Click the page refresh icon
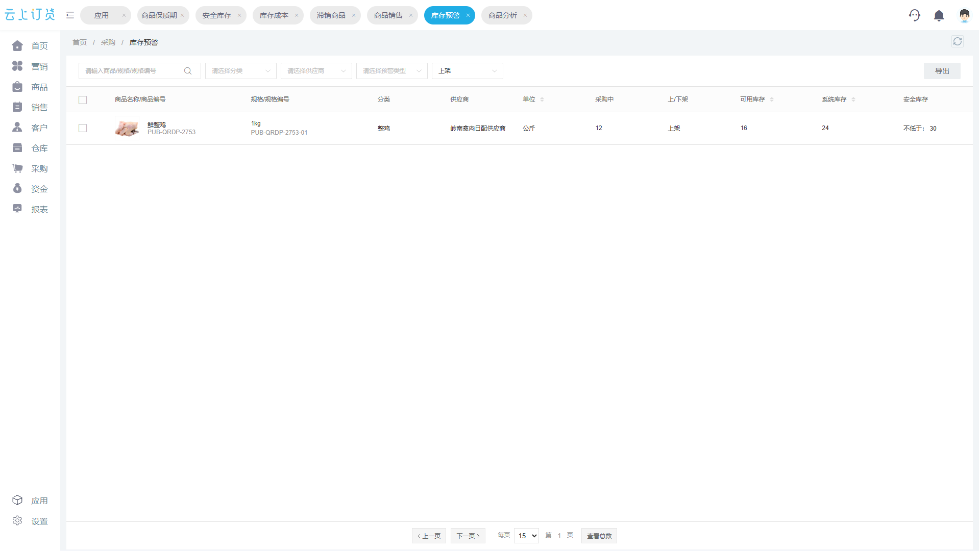The height and width of the screenshot is (551, 980). pyautogui.click(x=958, y=42)
